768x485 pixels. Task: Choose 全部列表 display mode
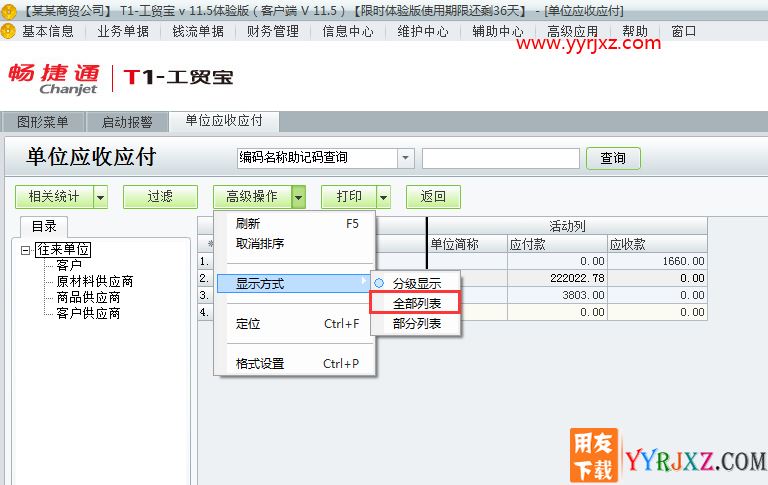(x=415, y=303)
